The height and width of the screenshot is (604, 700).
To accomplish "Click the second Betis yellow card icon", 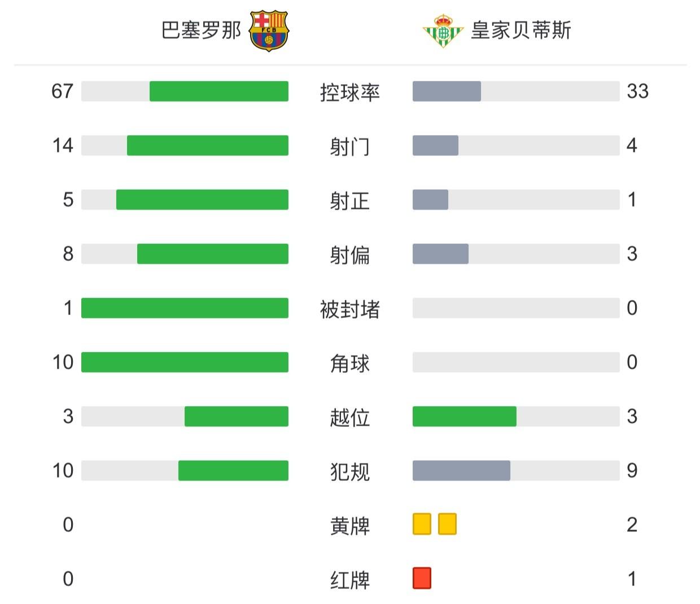I will (447, 524).
